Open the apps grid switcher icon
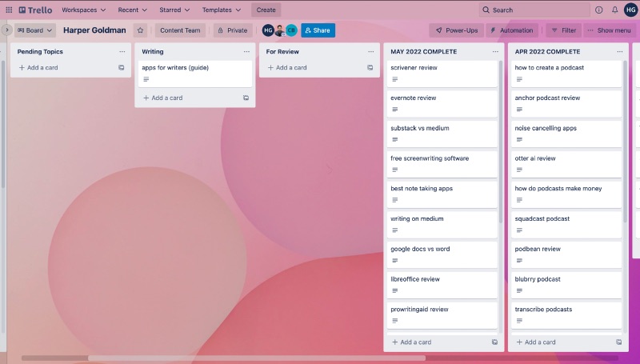 point(9,10)
